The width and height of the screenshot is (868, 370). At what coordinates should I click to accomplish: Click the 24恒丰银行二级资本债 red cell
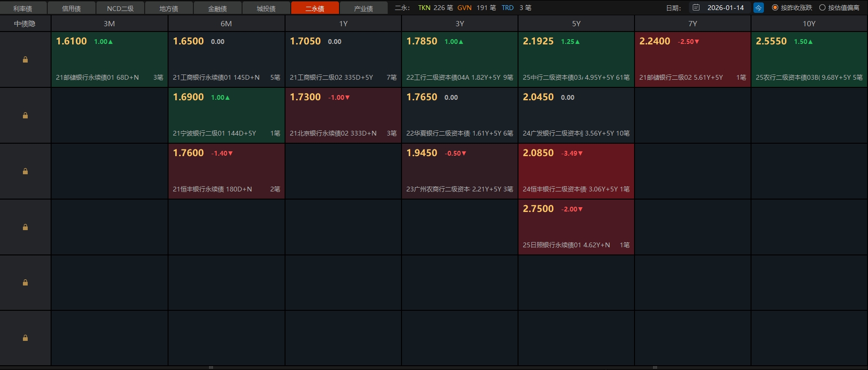click(576, 171)
